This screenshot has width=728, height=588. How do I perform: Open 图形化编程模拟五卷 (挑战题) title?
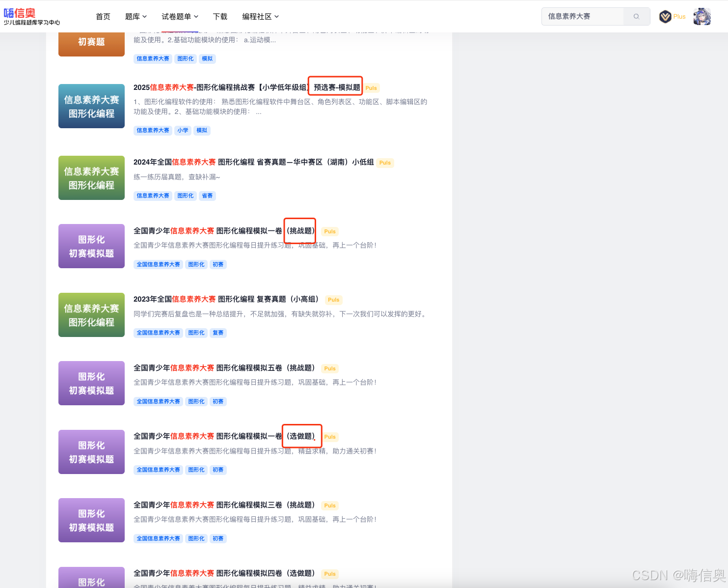(224, 368)
